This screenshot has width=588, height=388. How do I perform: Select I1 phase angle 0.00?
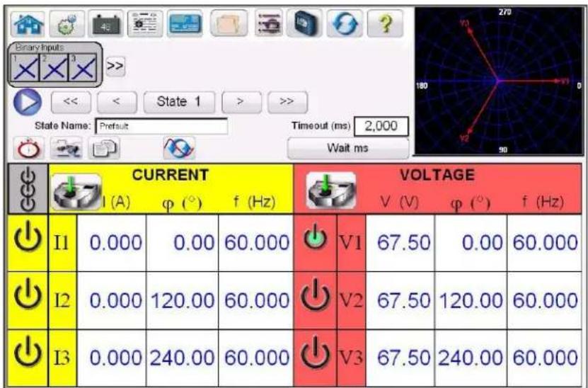[183, 243]
